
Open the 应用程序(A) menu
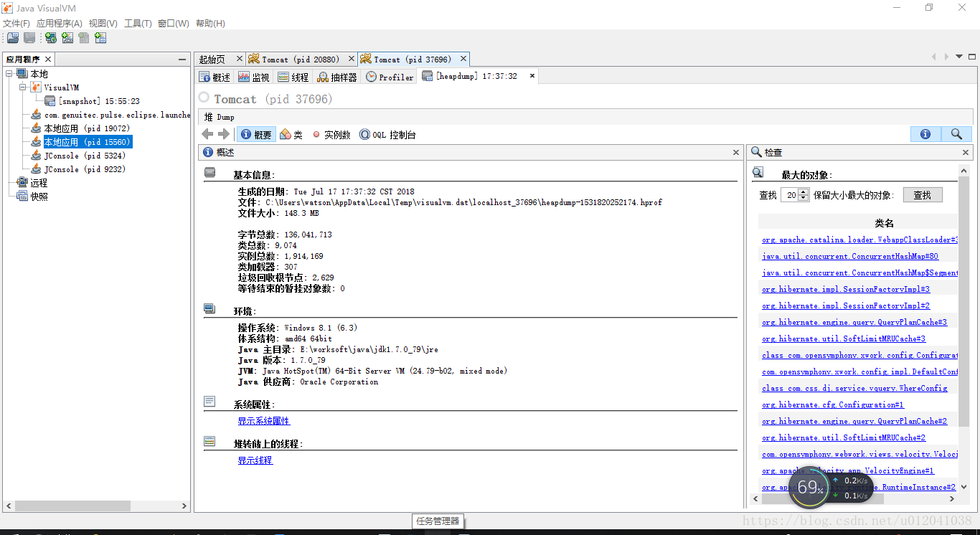point(60,24)
